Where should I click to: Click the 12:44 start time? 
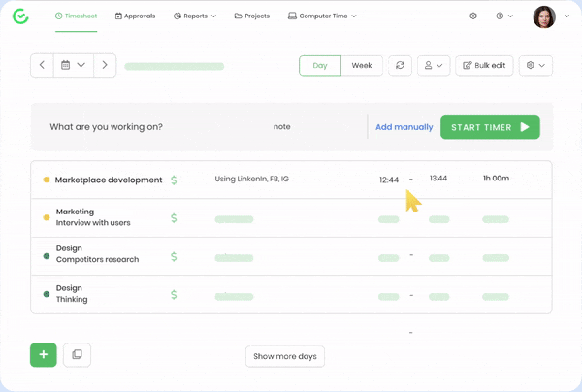pos(389,180)
